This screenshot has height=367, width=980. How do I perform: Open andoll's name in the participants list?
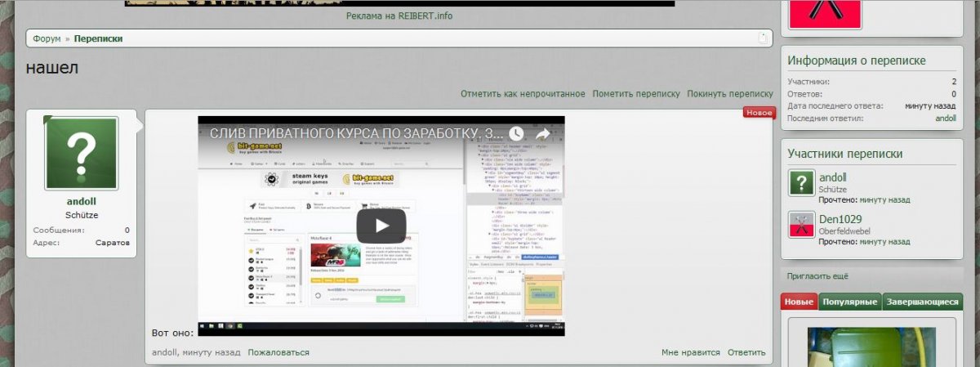point(832,177)
